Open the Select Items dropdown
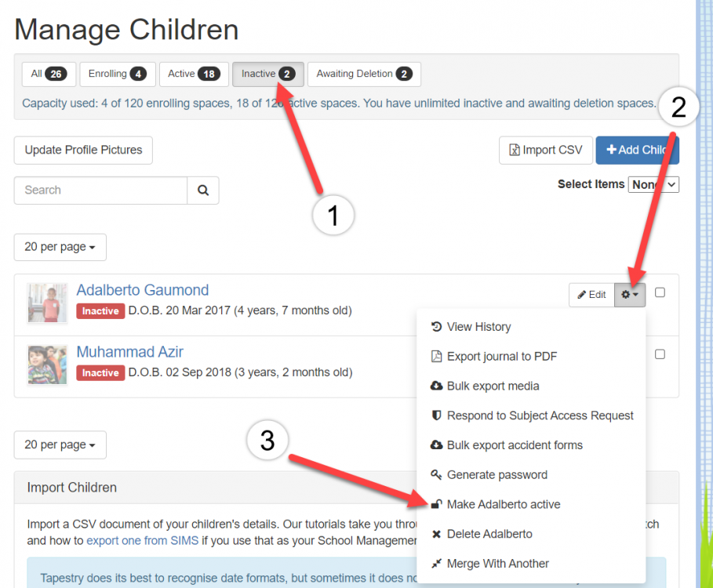This screenshot has height=588, width=713. coord(653,184)
